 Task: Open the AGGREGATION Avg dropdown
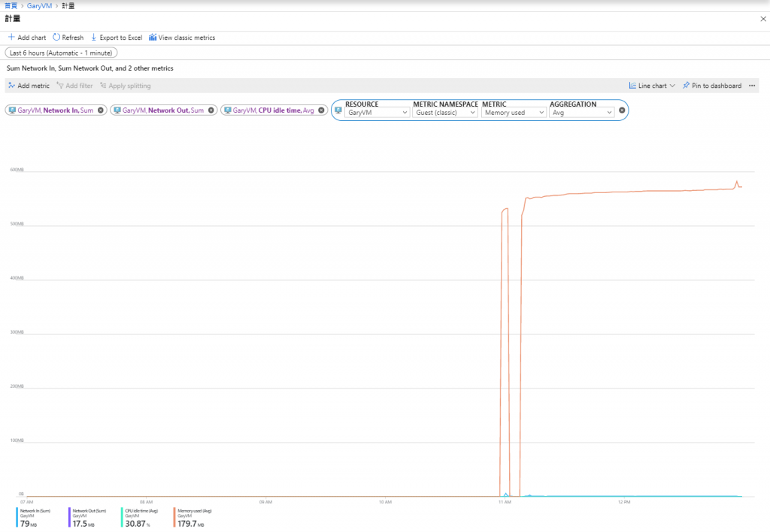[x=582, y=113]
